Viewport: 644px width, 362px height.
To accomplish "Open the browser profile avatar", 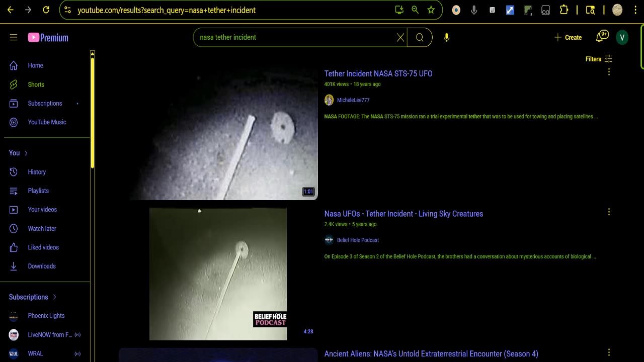I will pos(617,10).
